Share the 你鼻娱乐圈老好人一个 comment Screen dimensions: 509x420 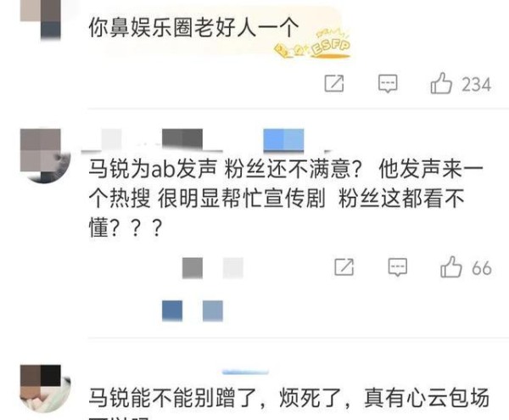(334, 84)
